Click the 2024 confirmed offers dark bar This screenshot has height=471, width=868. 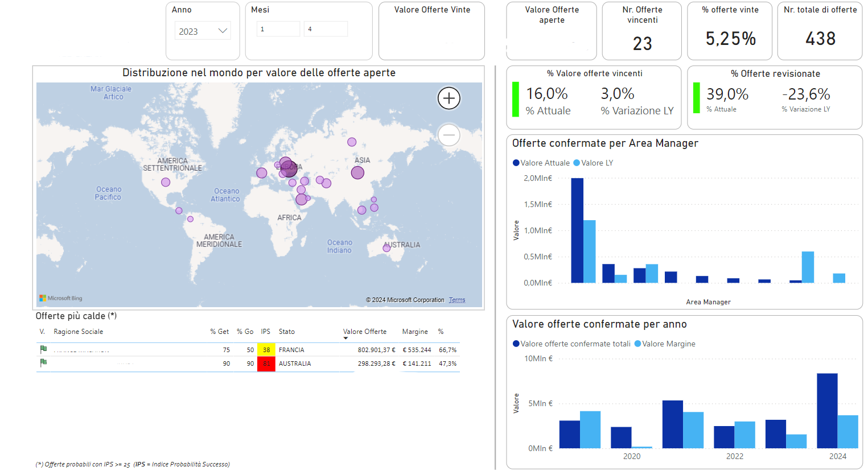[826, 411]
